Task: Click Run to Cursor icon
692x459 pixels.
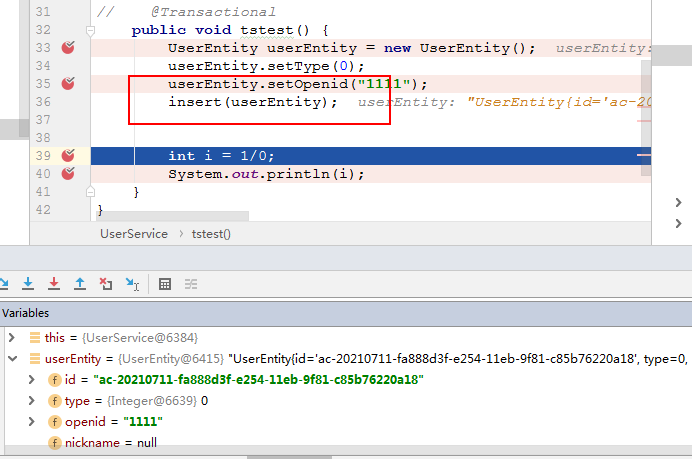Action: 132,284
